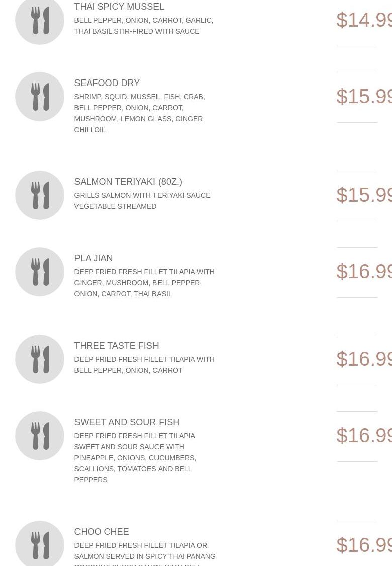This screenshot has height=566, width=392.
Task: Select the Choo Chee item title
Action: tap(101, 532)
